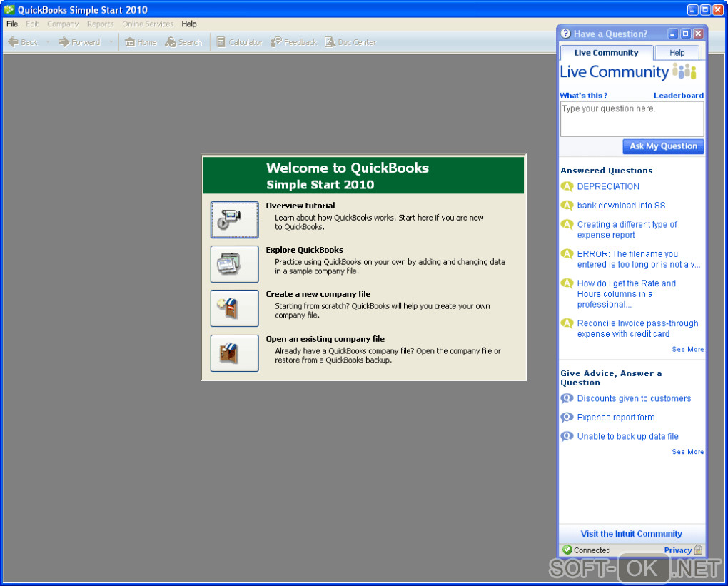Click the Have a Question help icon
The width and height of the screenshot is (728, 586).
[565, 34]
